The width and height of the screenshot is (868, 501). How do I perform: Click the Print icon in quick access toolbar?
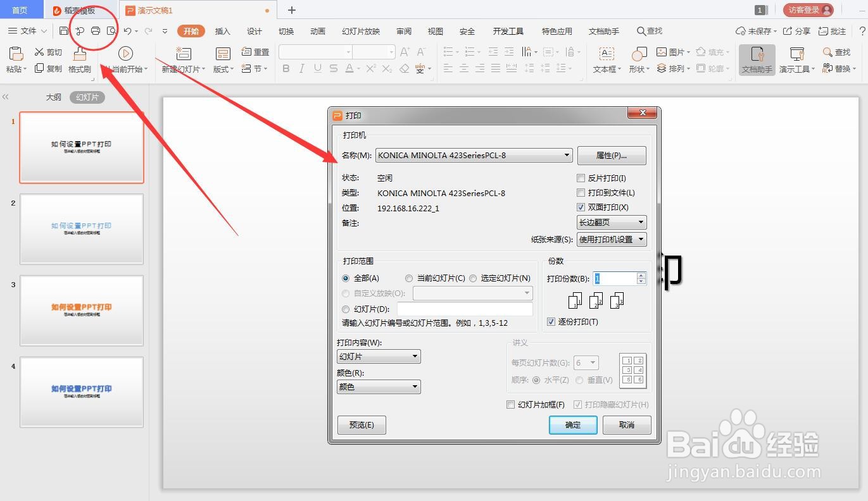[x=94, y=30]
